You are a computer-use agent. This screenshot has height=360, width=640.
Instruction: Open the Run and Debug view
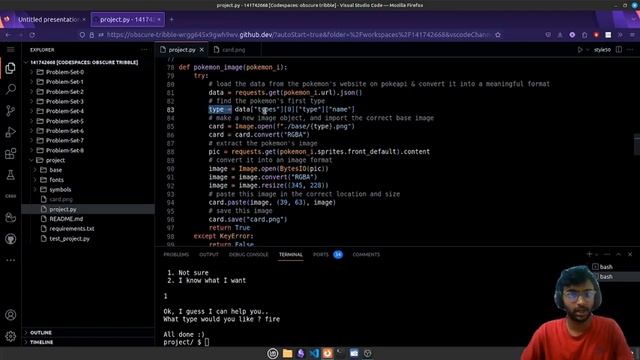tap(11, 132)
